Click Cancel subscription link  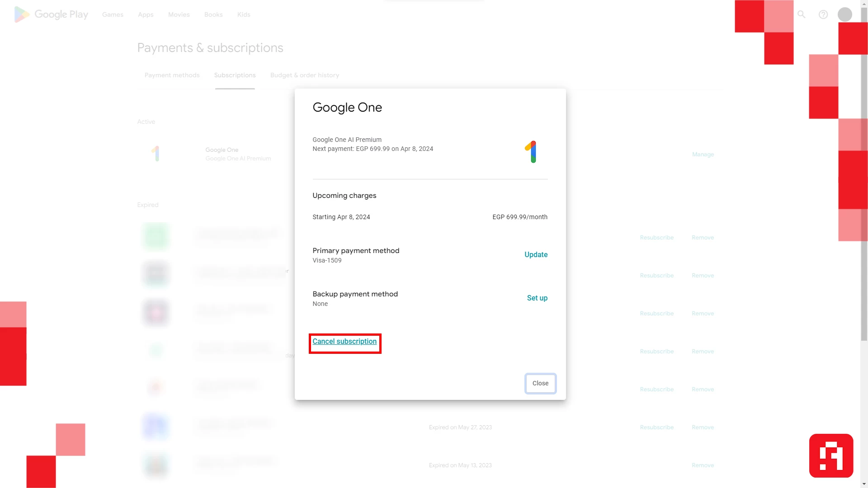pos(344,342)
